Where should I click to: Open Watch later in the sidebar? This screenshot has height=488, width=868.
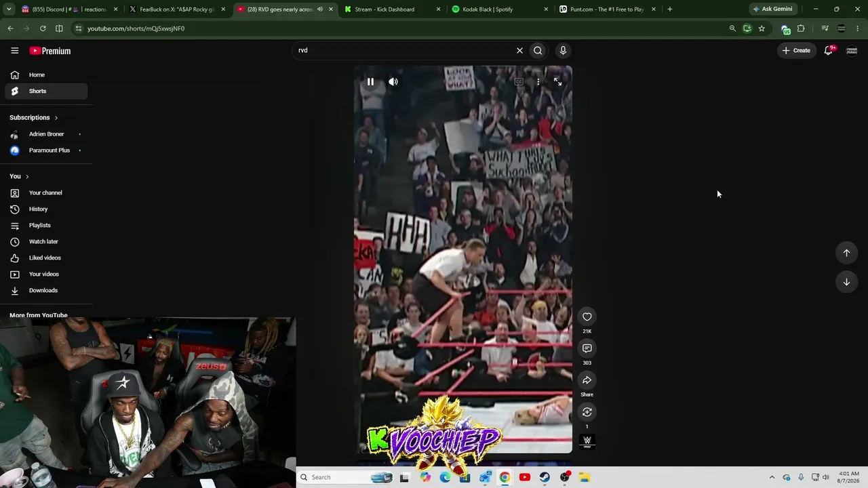click(46, 242)
